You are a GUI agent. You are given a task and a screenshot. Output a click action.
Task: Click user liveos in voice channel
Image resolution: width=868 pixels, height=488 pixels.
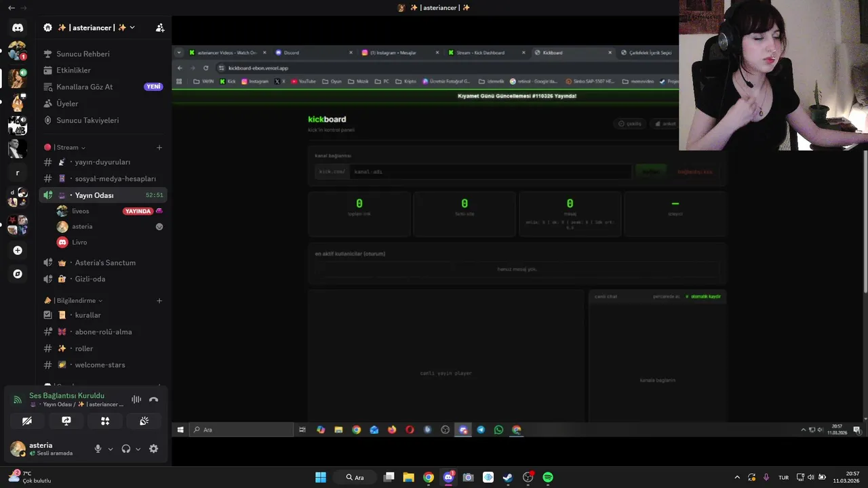(x=81, y=211)
